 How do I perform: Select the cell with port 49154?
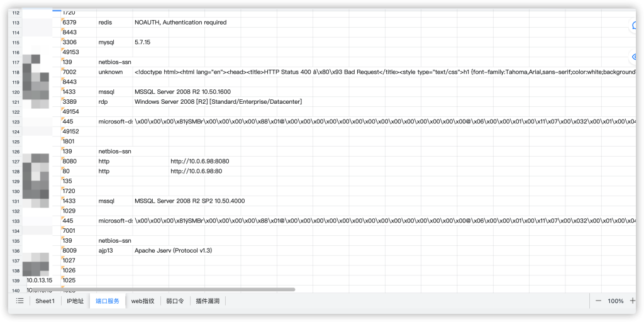tap(79, 112)
